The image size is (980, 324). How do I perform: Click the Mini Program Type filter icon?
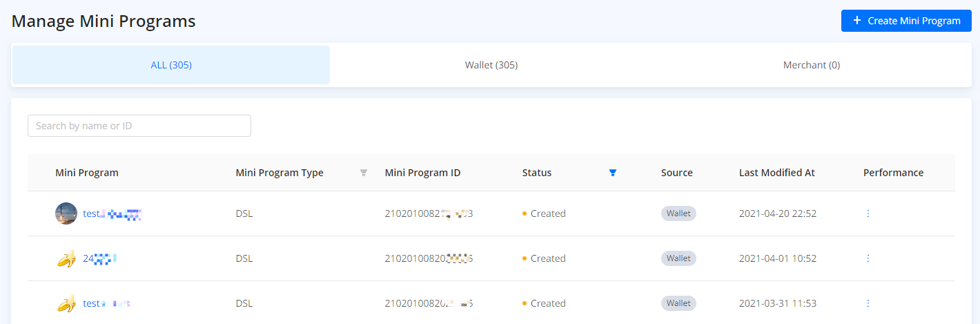[x=364, y=173]
